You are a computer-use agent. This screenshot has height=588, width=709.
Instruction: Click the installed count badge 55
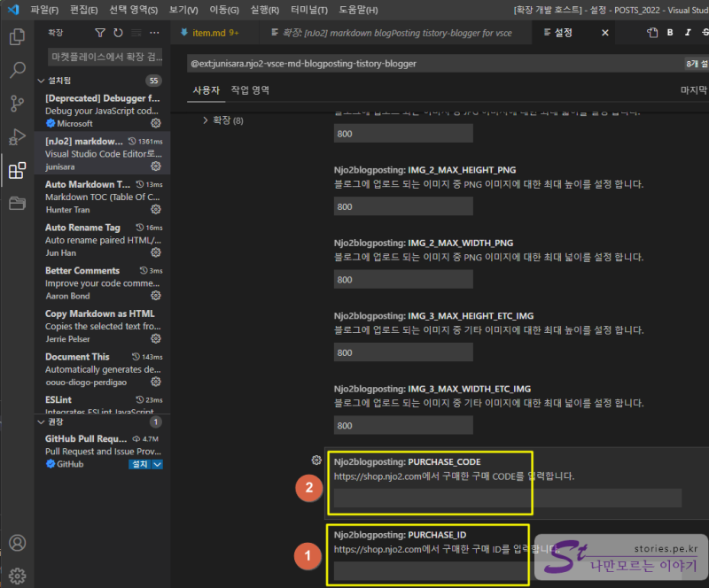point(153,81)
